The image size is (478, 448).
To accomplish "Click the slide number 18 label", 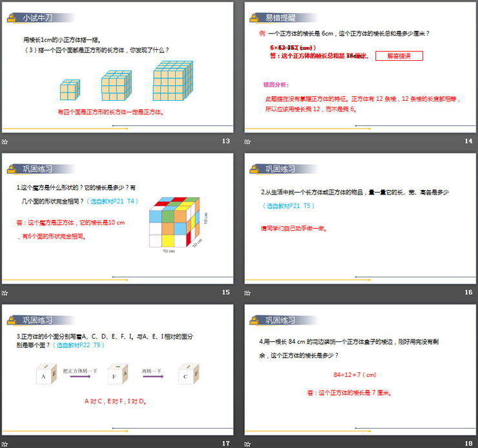I will (x=468, y=443).
